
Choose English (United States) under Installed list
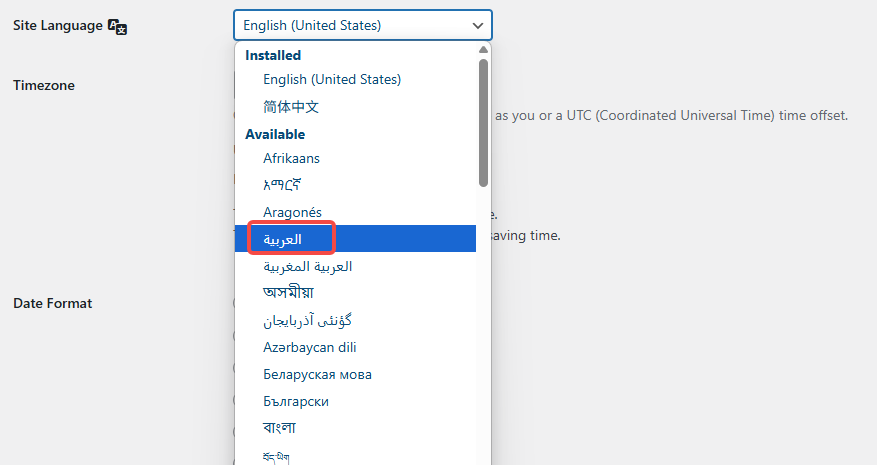pos(331,79)
